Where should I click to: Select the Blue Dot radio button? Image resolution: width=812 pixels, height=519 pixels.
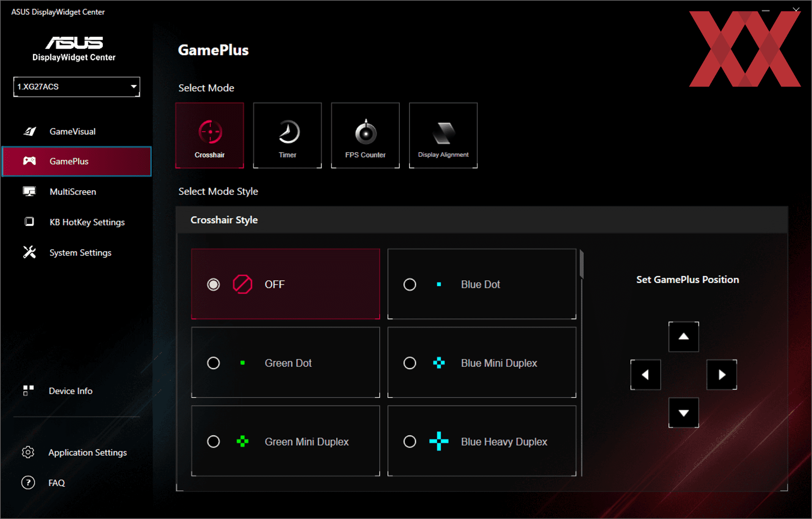(x=410, y=284)
